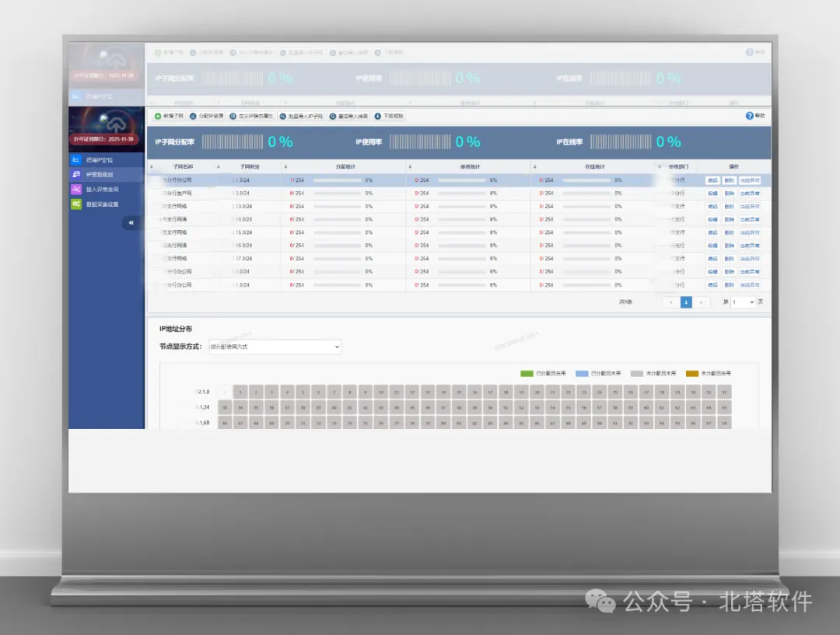The width and height of the screenshot is (840, 635).
Task: Open 查询导入结果 import results
Action: (x=348, y=116)
